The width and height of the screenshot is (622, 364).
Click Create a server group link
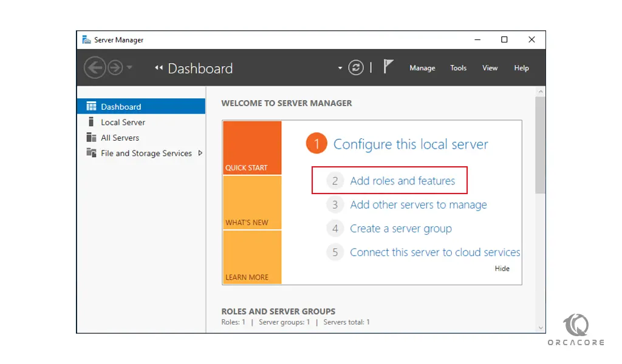click(x=401, y=229)
